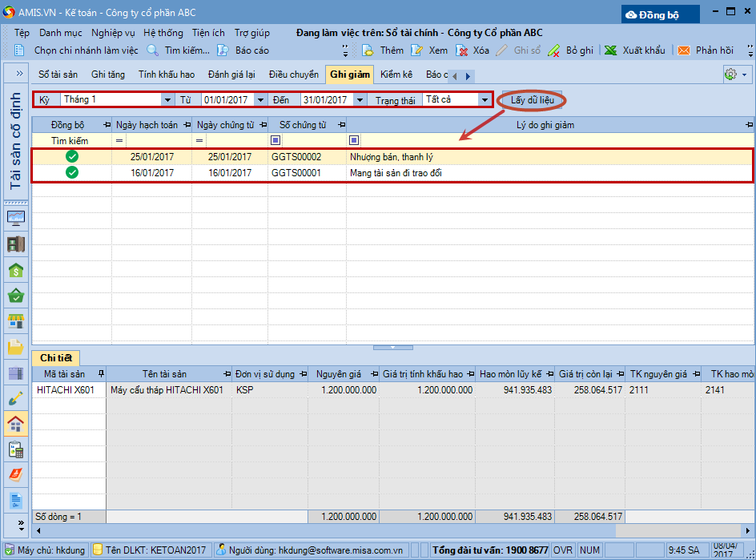
Task: Open the Nghiệp vụ menu
Action: [x=113, y=33]
